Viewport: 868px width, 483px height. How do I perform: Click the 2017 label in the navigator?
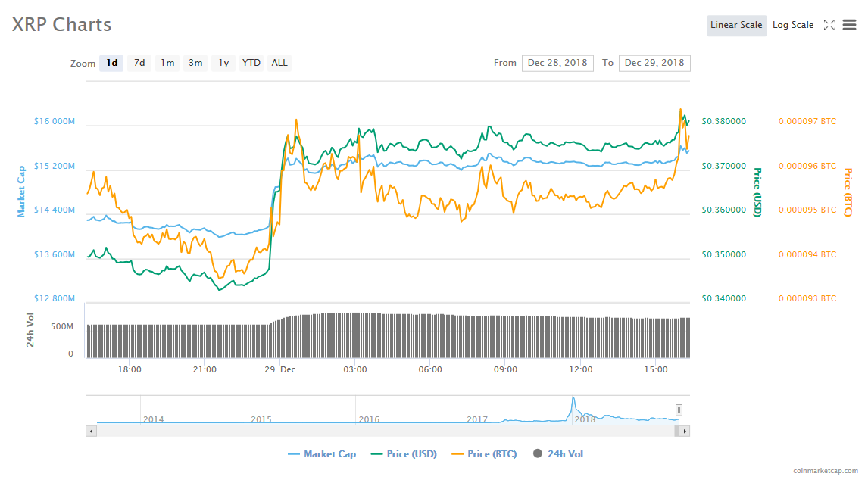[x=476, y=419]
